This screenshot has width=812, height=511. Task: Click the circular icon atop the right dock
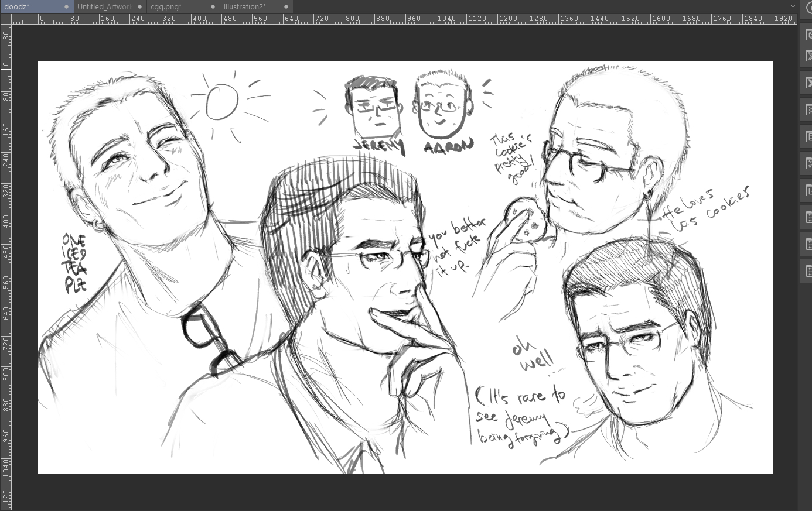[x=808, y=8]
